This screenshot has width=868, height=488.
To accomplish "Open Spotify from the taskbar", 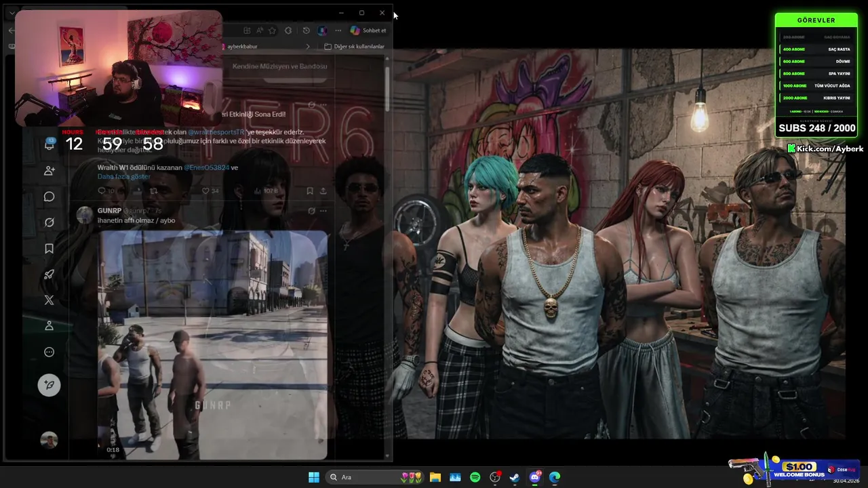I will click(x=475, y=477).
